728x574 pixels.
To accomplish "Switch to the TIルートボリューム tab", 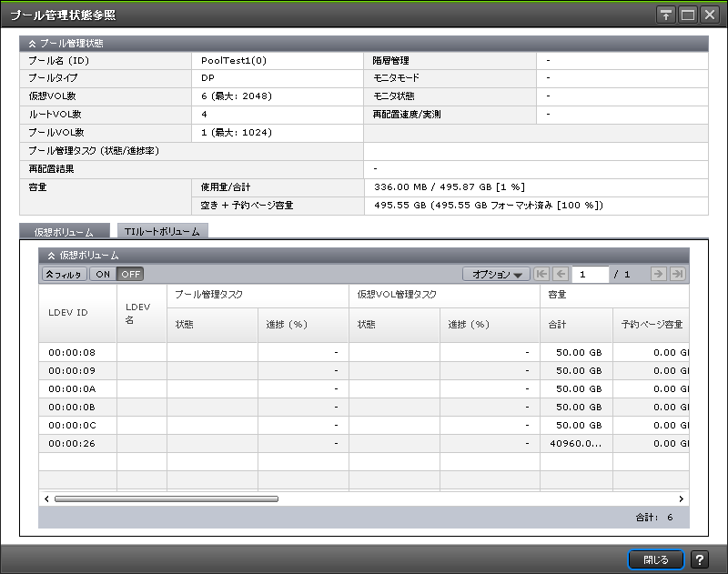I will pyautogui.click(x=162, y=232).
